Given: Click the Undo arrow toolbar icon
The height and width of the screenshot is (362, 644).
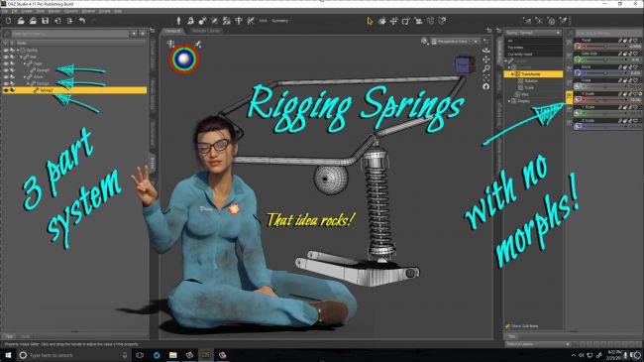Looking at the screenshot, I should (82, 21).
